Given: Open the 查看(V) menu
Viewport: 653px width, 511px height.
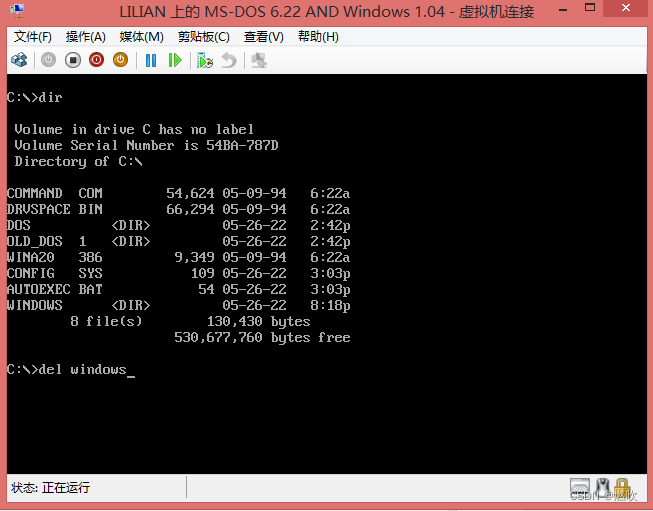Looking at the screenshot, I should (264, 37).
